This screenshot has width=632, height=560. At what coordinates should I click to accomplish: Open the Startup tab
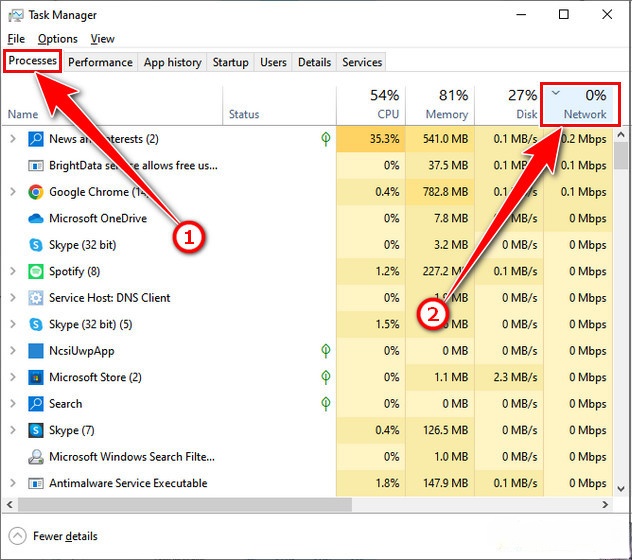pos(231,62)
